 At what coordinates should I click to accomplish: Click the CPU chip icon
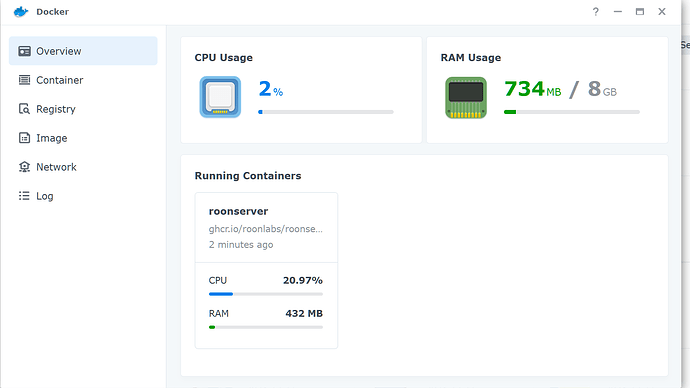click(x=220, y=97)
